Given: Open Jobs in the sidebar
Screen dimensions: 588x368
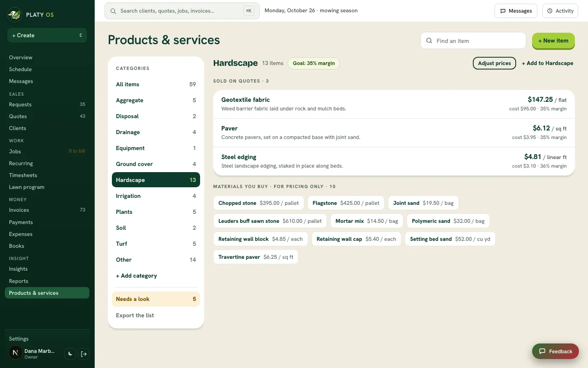Looking at the screenshot, I should [x=47, y=152].
